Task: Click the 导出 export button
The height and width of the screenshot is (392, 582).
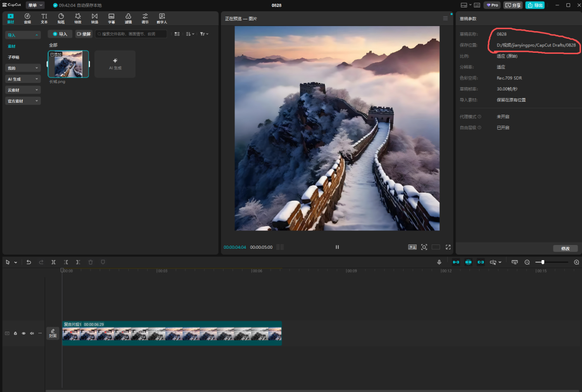Action: click(535, 5)
